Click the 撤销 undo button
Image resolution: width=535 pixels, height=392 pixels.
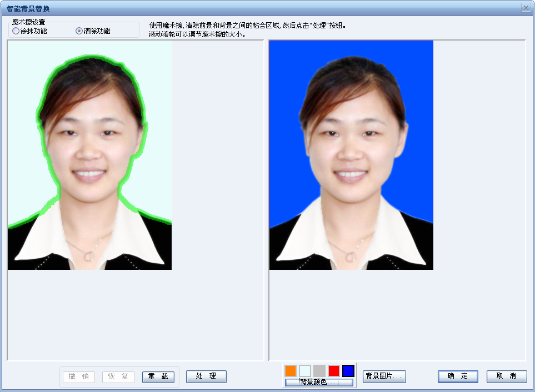(x=79, y=376)
